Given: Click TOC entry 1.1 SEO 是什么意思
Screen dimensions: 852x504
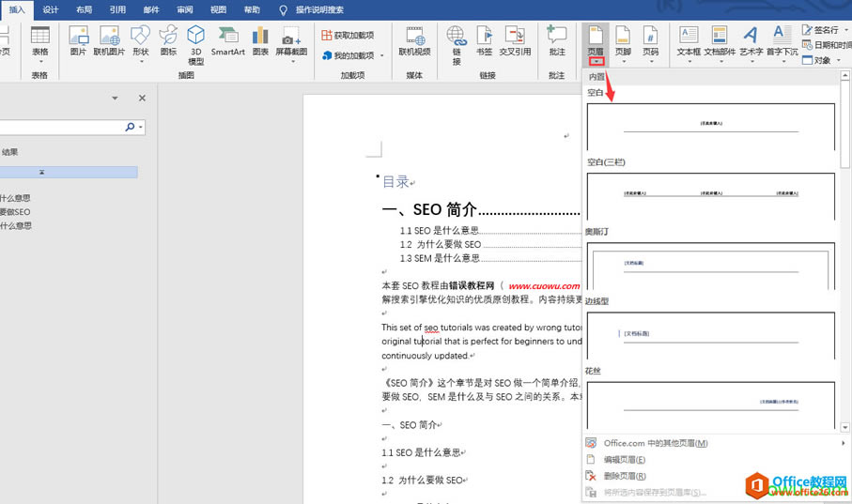Looking at the screenshot, I should pos(439,230).
